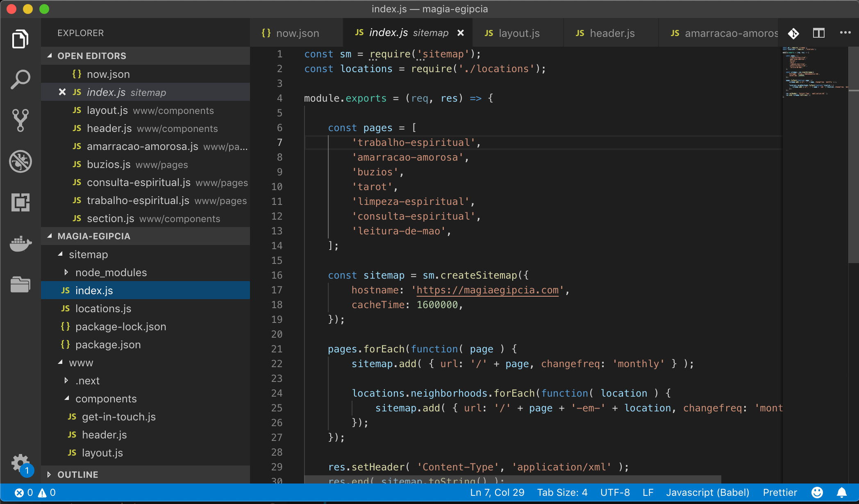Close index.js from Open Editors list
This screenshot has width=859, height=504.
62,92
